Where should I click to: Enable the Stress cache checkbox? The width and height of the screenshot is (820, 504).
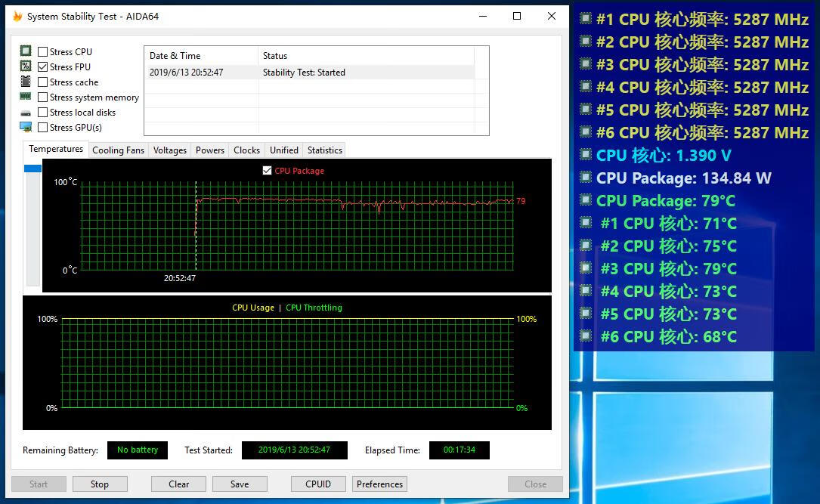(x=43, y=82)
